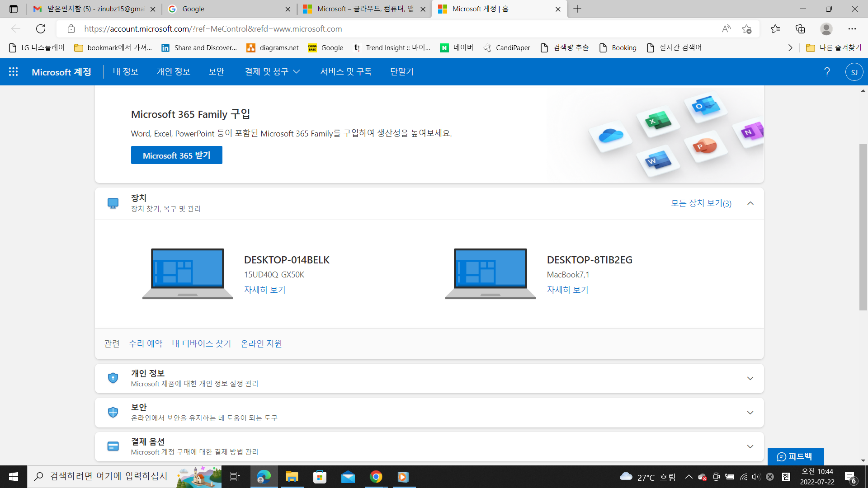Open the 보안 nav item
Screen dimensions: 868x488
[x=217, y=72]
